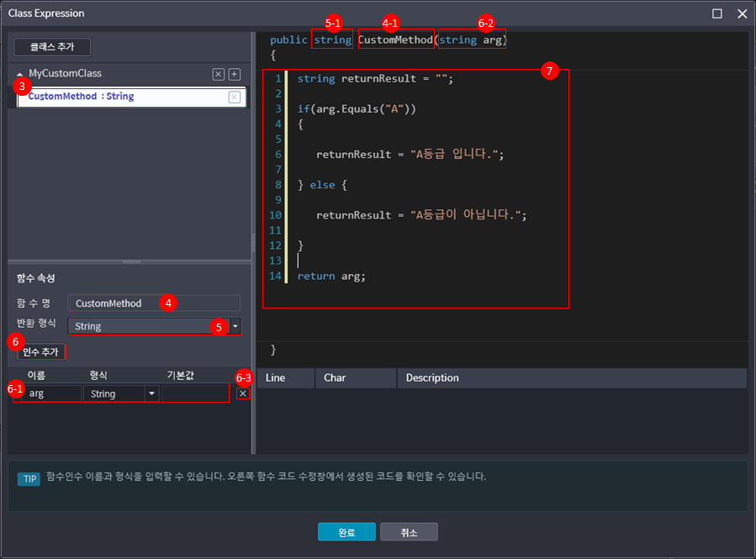Remove the CustomMethod item with its X

point(235,98)
